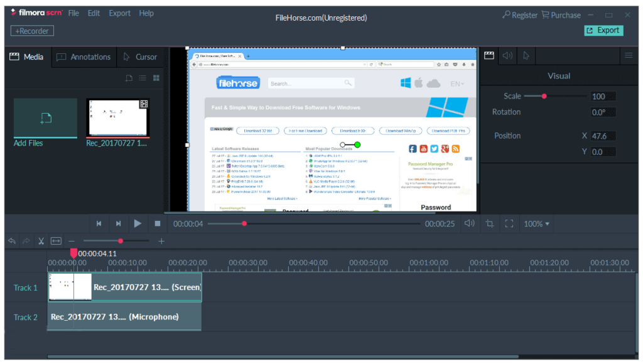Switch media view to grid layout
Viewport: 643px width, 364px height.
(x=156, y=78)
